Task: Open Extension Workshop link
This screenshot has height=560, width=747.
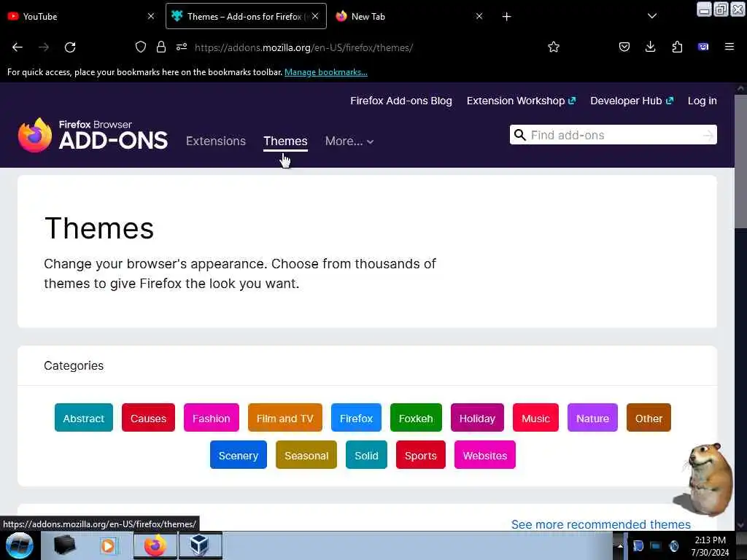Action: tap(521, 101)
